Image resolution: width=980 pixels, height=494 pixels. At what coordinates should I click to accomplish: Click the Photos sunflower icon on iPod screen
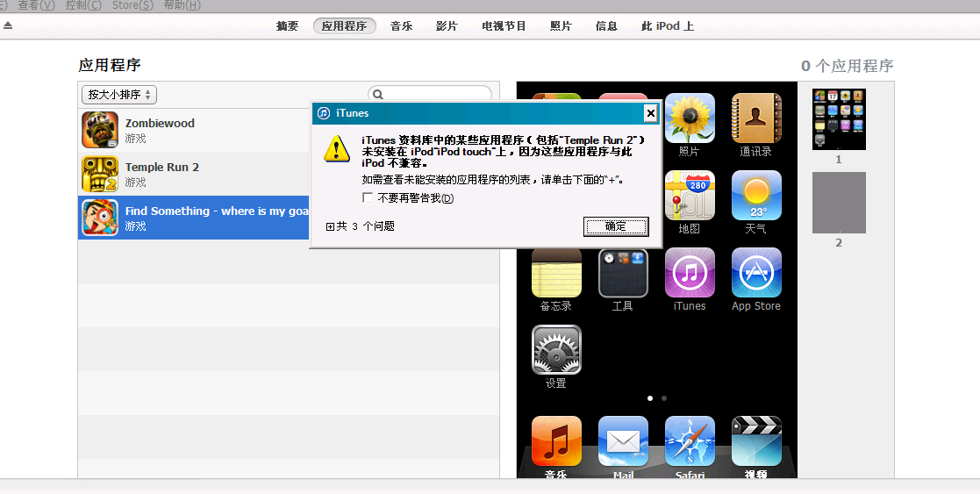click(x=690, y=118)
